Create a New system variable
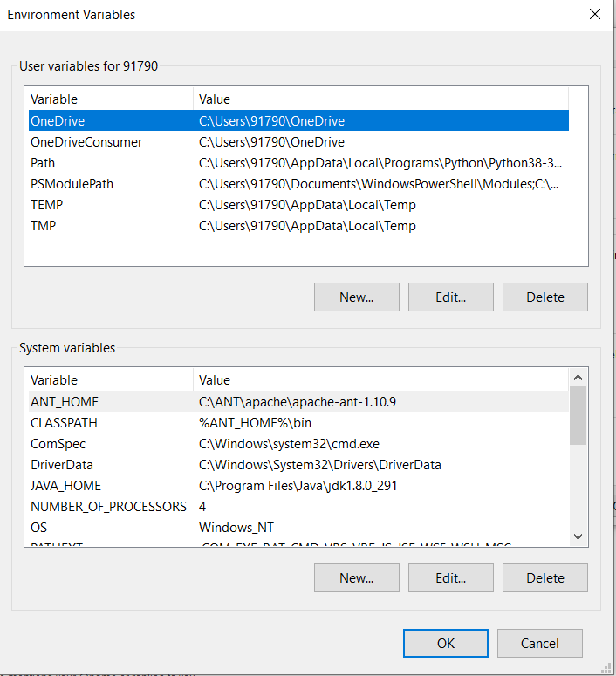The width and height of the screenshot is (616, 676). 357,577
